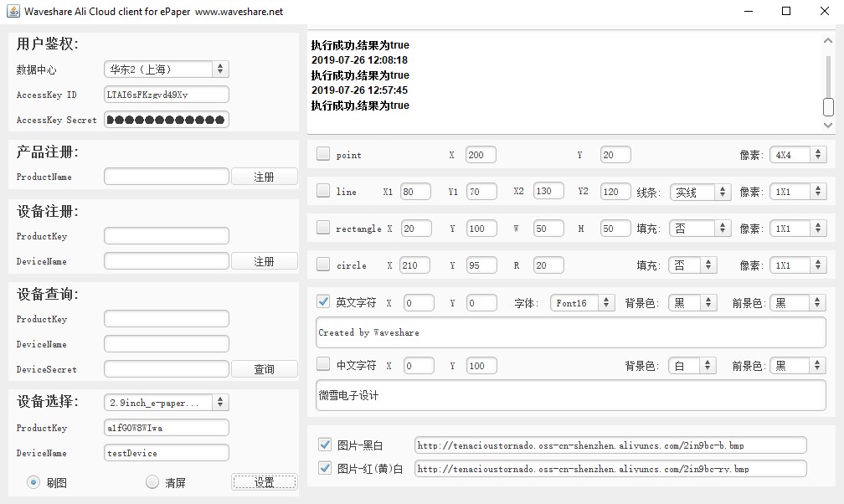
Task: Click the 设置 button
Action: [265, 482]
